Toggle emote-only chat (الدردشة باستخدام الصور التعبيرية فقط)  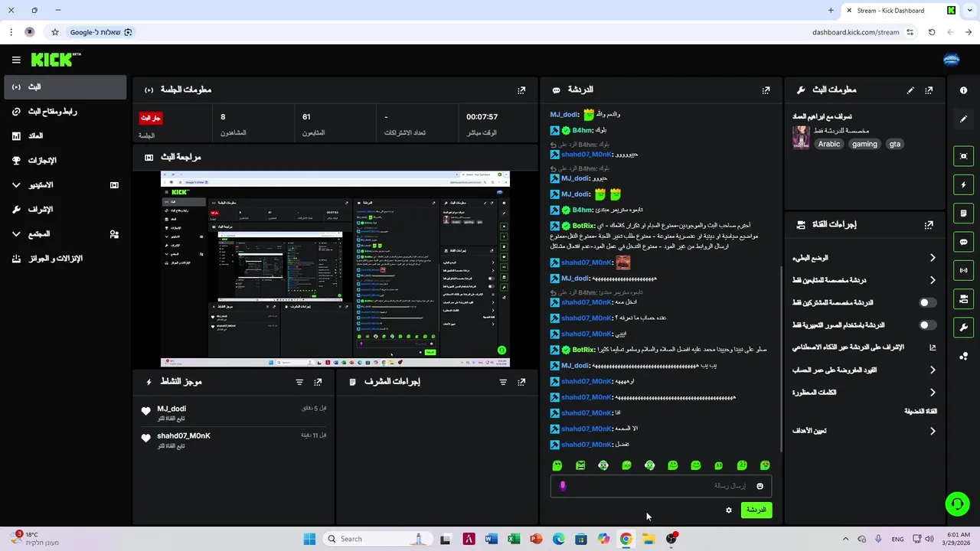pos(927,324)
